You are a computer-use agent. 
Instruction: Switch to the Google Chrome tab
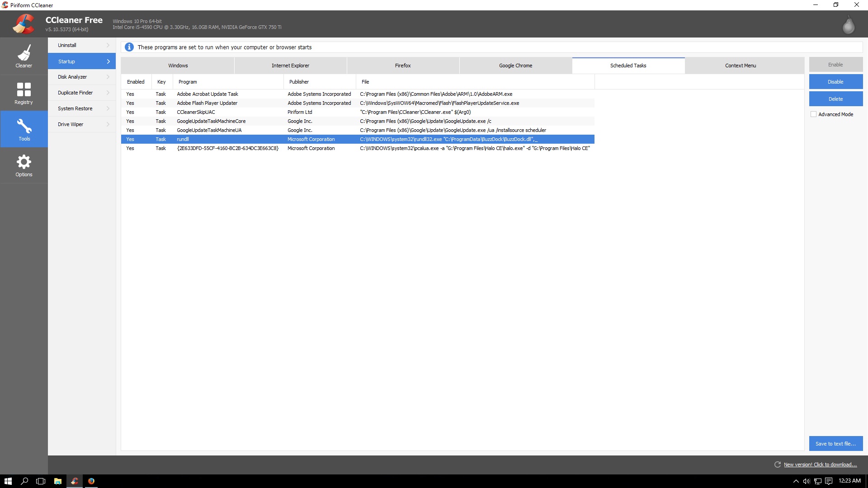(515, 66)
